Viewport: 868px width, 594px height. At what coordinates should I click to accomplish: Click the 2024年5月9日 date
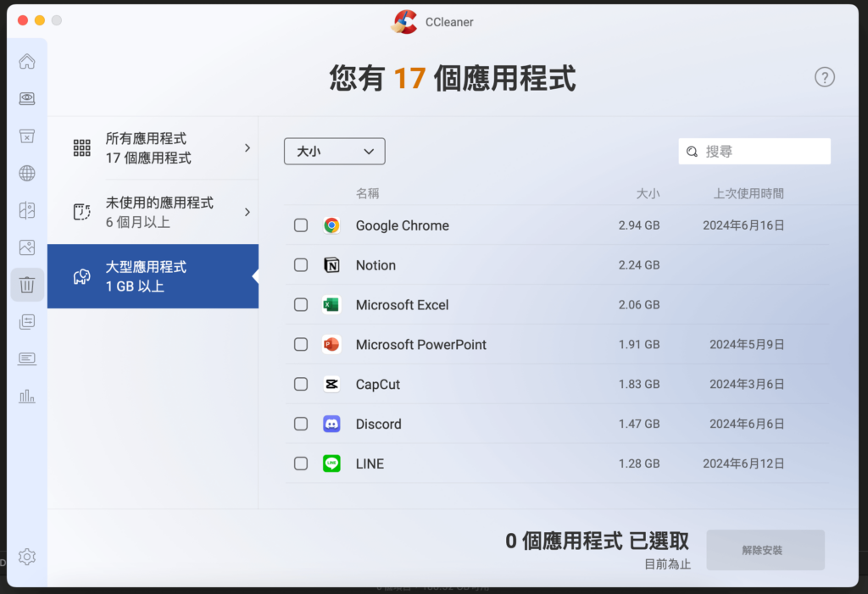click(x=747, y=344)
